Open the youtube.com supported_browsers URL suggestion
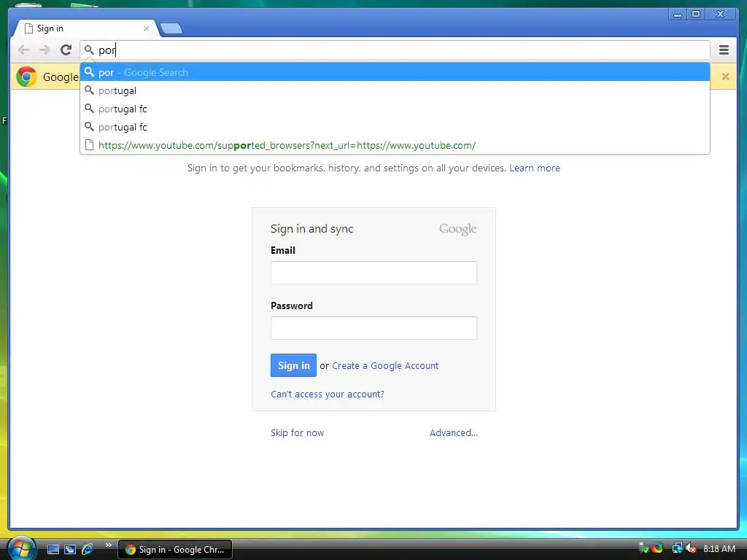747x560 pixels. pyautogui.click(x=395, y=145)
